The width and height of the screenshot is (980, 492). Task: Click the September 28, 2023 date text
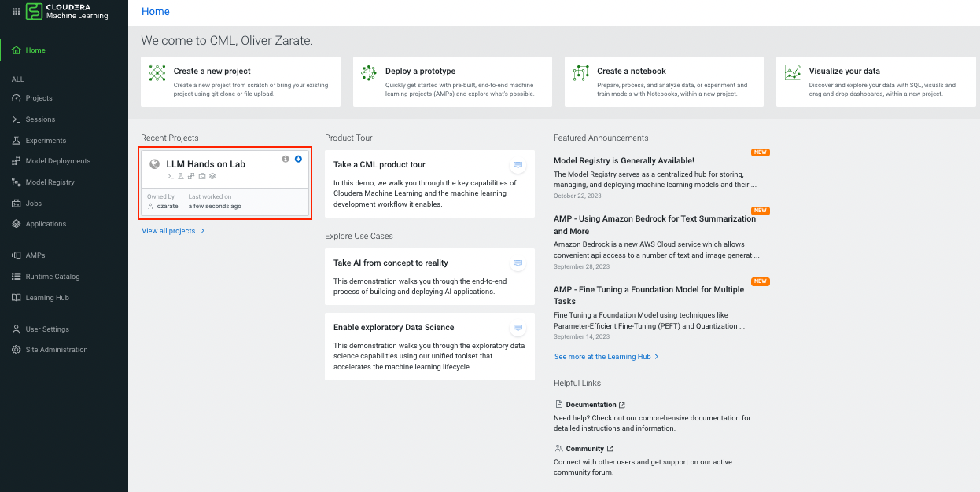(x=581, y=266)
